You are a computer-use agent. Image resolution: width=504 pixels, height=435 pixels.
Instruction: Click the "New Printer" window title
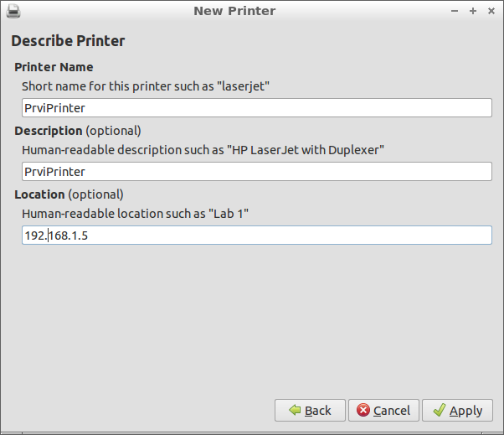click(x=234, y=11)
